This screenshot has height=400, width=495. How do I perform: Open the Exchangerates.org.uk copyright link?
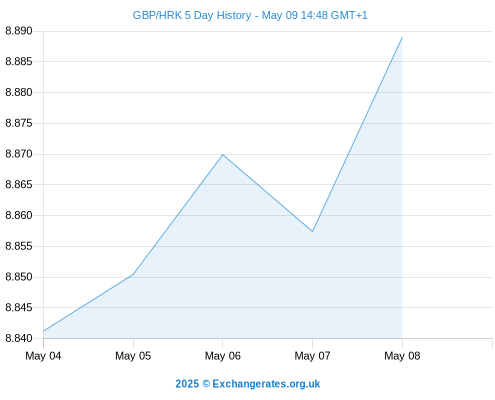248,384
